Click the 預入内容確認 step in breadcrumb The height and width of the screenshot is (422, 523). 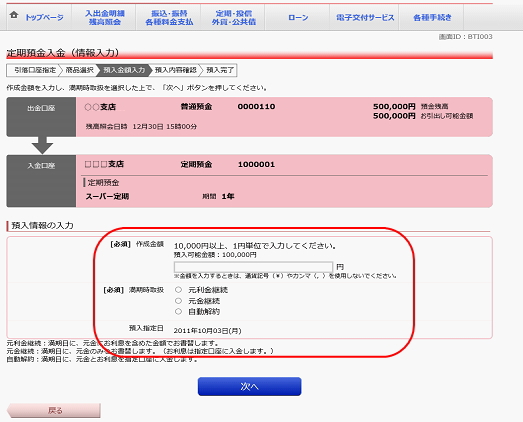tap(175, 70)
